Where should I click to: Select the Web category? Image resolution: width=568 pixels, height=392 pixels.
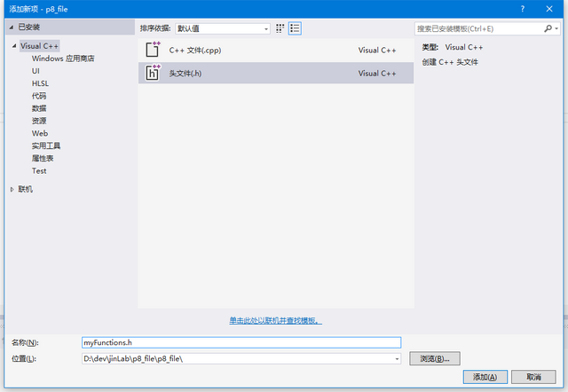click(40, 133)
